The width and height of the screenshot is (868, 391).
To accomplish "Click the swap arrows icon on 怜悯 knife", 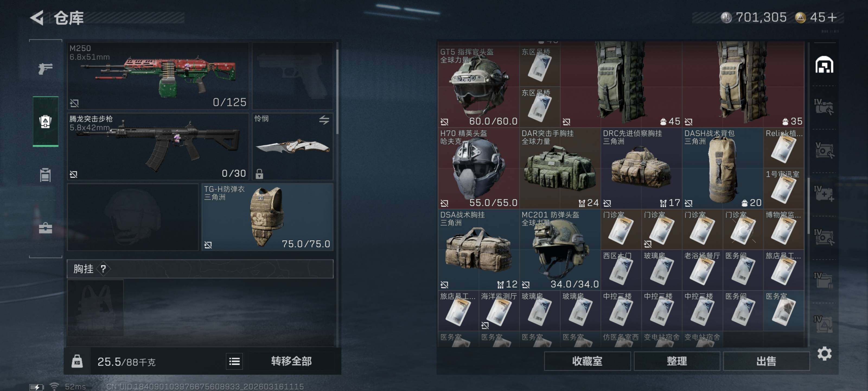I will click(x=324, y=120).
